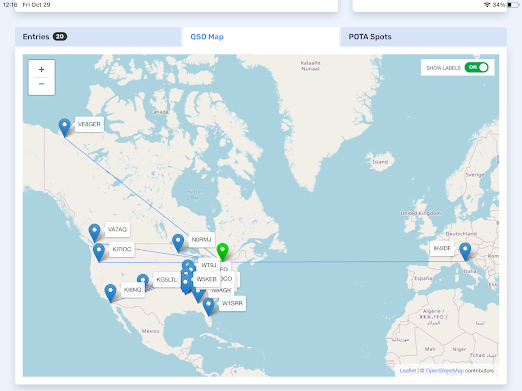Click the VE8GER callsign label
The image size is (522, 391).
pos(89,124)
